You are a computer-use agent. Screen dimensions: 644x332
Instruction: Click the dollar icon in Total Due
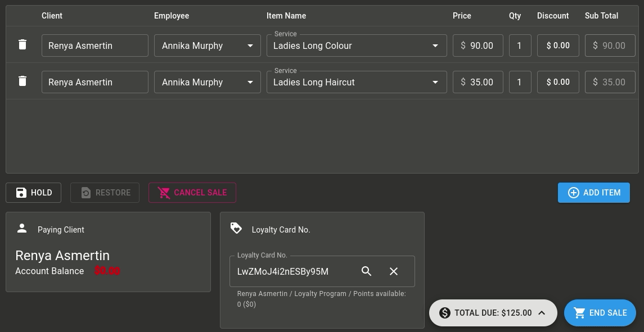[x=444, y=313]
